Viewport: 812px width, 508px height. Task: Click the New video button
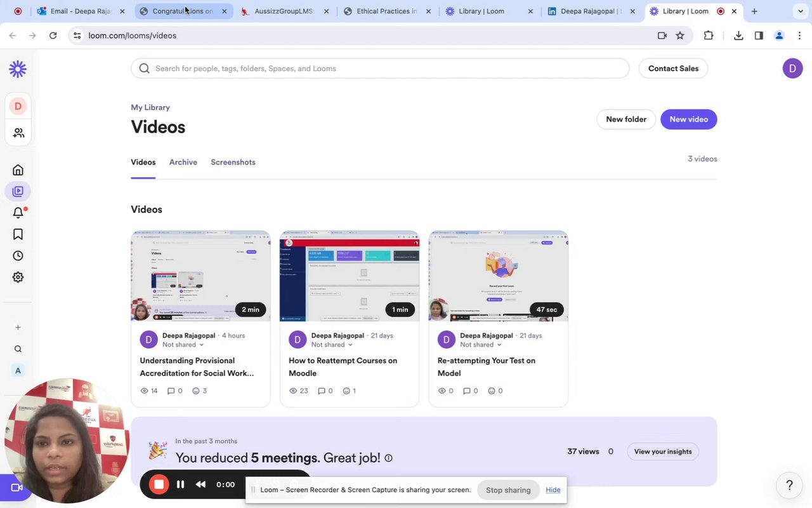689,119
